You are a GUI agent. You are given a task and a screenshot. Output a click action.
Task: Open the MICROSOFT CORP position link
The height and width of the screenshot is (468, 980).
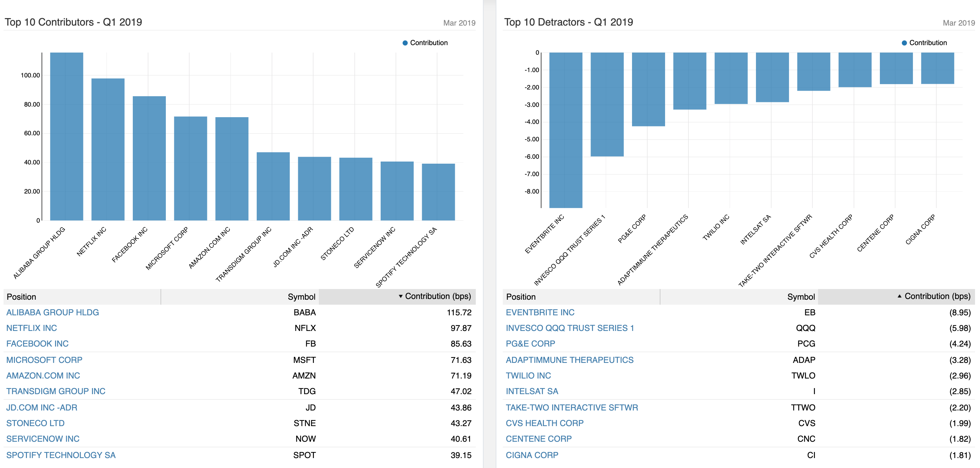[44, 360]
